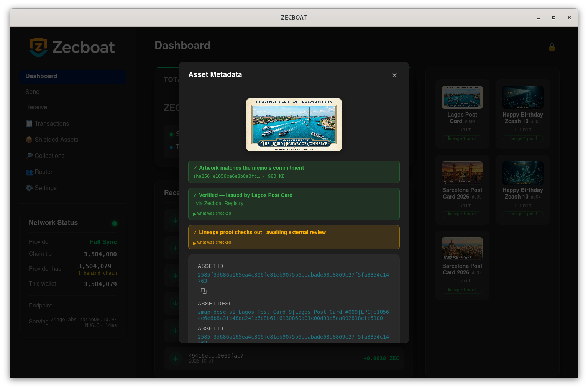Click the Transactions receipt icon
The width and height of the screenshot is (588, 389).
point(29,123)
